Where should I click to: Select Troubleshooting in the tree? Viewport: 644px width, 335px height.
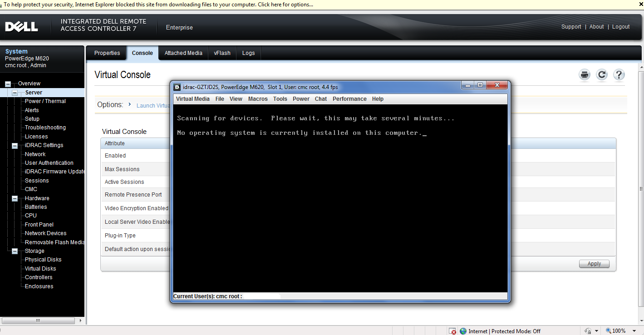pos(45,128)
